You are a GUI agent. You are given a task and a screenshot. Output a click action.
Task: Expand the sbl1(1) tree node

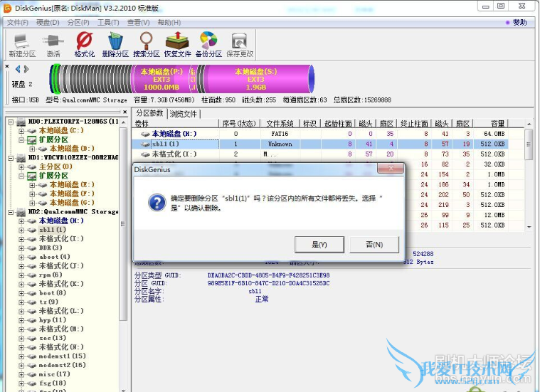[x=21, y=230]
